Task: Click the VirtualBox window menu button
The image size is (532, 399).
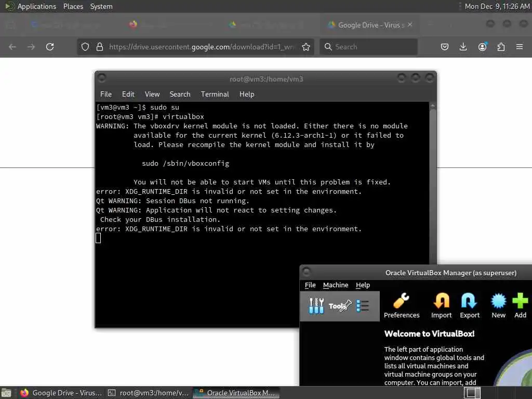Action: pos(307,271)
